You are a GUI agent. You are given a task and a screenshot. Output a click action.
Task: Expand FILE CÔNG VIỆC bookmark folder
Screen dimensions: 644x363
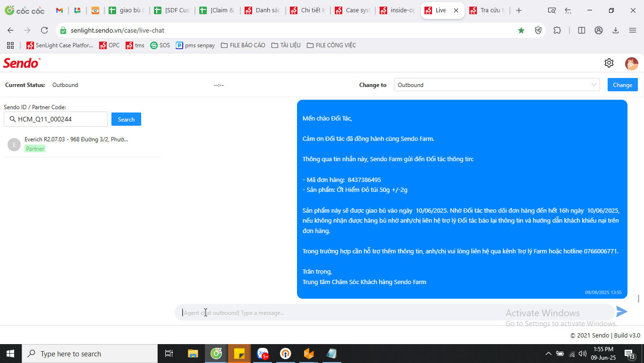(x=331, y=45)
